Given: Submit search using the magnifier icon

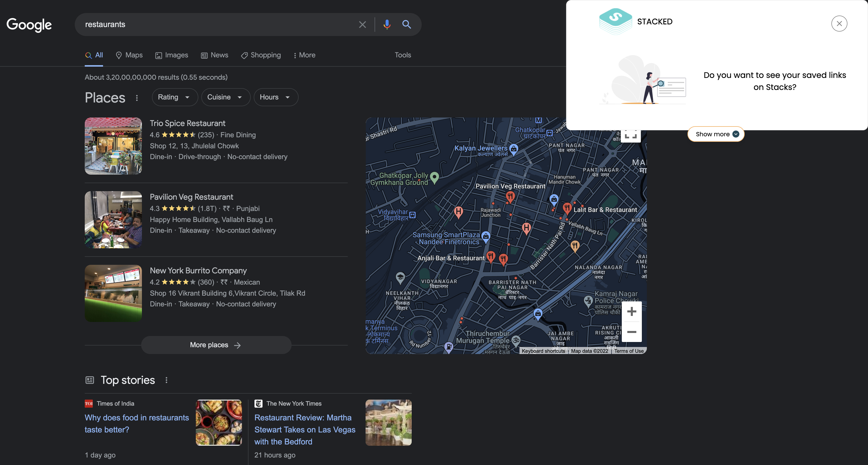Looking at the screenshot, I should (x=406, y=25).
